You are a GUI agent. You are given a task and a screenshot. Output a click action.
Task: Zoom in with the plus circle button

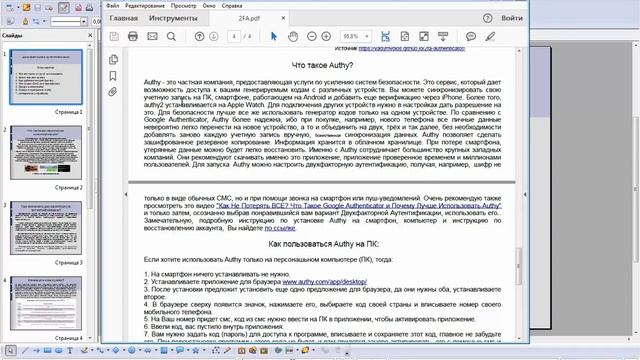[326, 36]
